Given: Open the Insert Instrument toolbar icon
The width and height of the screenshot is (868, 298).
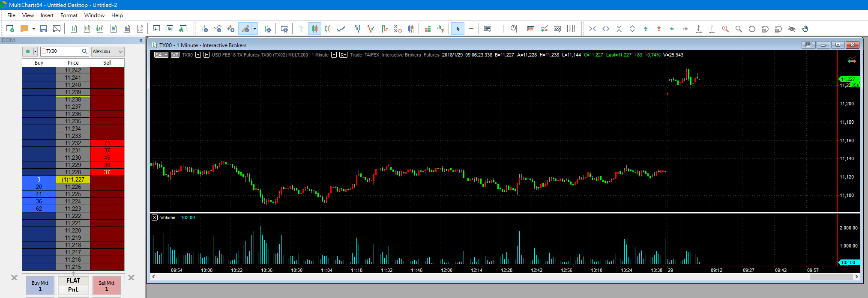Looking at the screenshot, I should pos(205,29).
